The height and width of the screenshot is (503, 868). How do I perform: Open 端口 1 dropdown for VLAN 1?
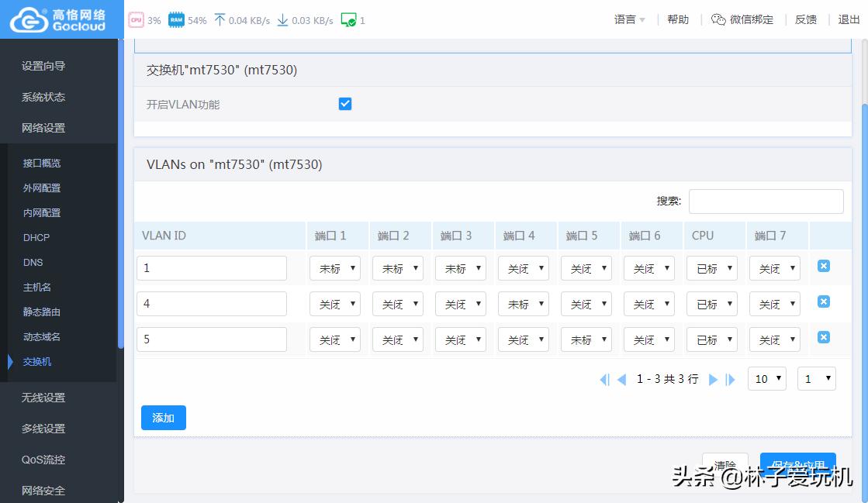[334, 268]
